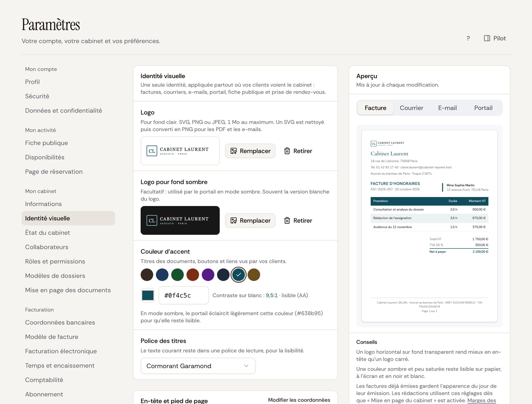532x404 pixels.
Task: Click the hex color input field
Action: click(x=184, y=295)
